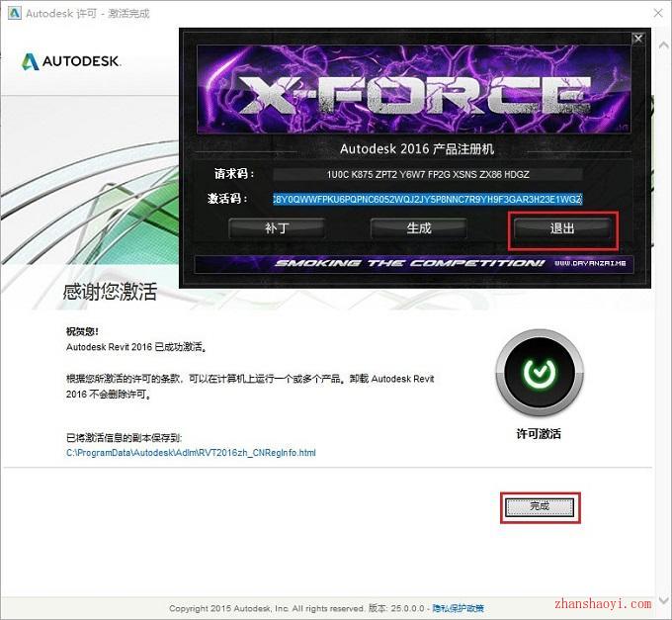Click the 祝贺您! text

coord(82,331)
